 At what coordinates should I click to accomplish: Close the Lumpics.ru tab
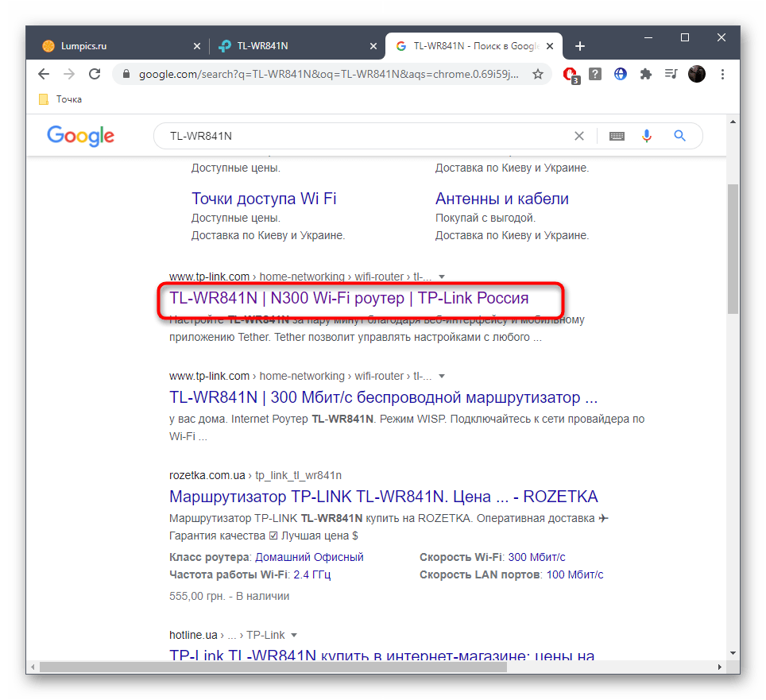click(197, 46)
